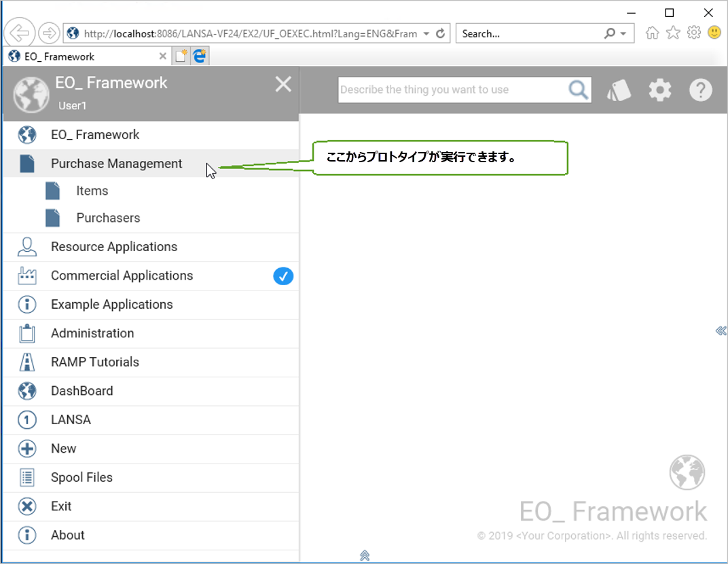
Task: Click the browser home icon
Action: (653, 33)
